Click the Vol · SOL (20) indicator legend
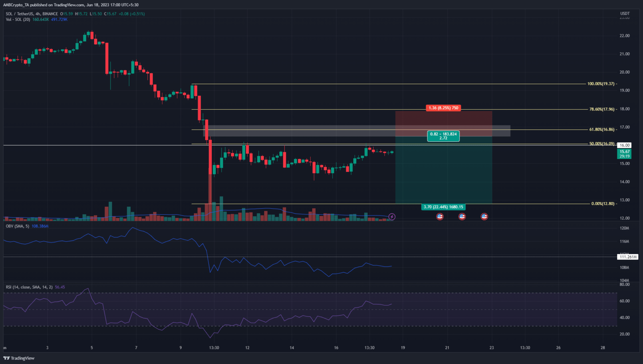This screenshot has height=364, width=643. (x=18, y=20)
